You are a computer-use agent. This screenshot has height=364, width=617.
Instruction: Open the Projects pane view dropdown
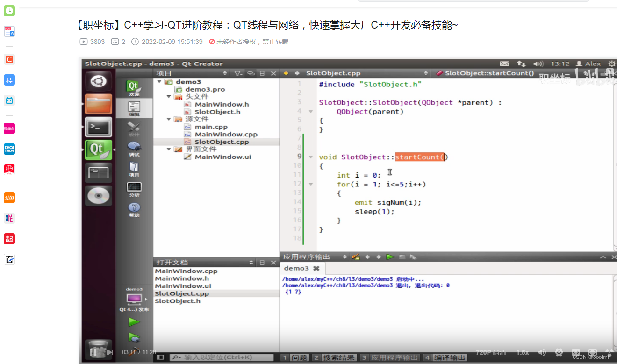tap(225, 73)
